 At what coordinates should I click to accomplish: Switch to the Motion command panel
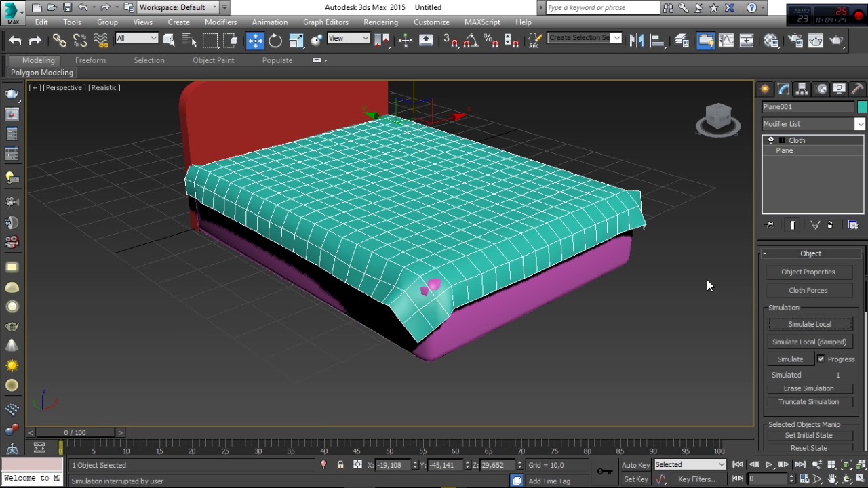(821, 89)
